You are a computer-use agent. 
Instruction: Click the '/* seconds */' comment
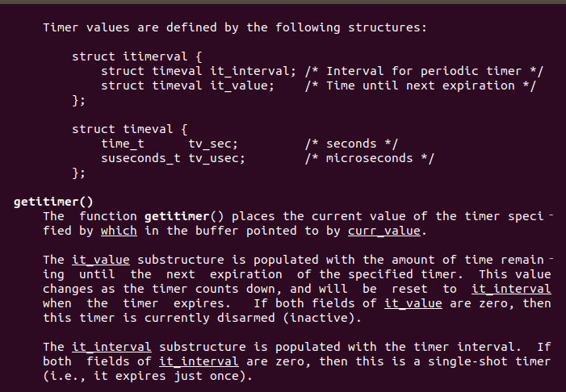(351, 144)
